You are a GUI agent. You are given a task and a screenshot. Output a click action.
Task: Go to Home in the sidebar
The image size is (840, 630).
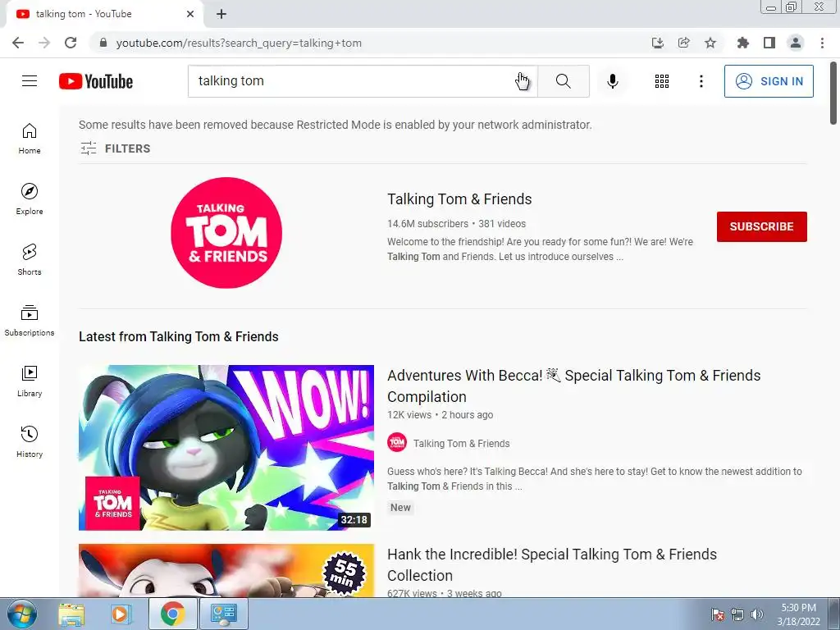30,139
